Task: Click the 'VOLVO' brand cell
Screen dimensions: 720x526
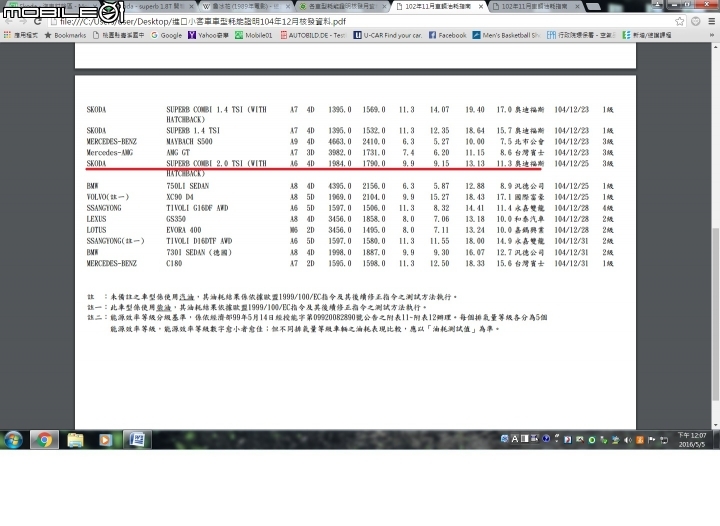Action: pos(108,197)
